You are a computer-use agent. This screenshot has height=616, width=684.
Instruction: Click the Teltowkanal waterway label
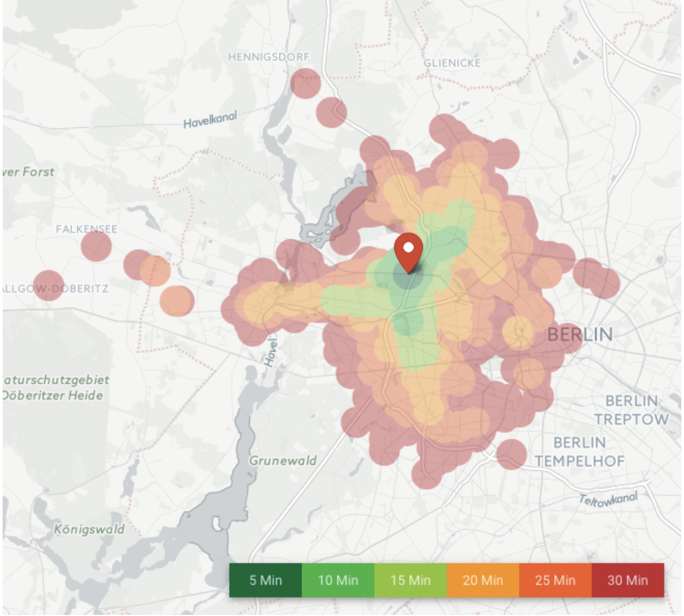(x=608, y=499)
